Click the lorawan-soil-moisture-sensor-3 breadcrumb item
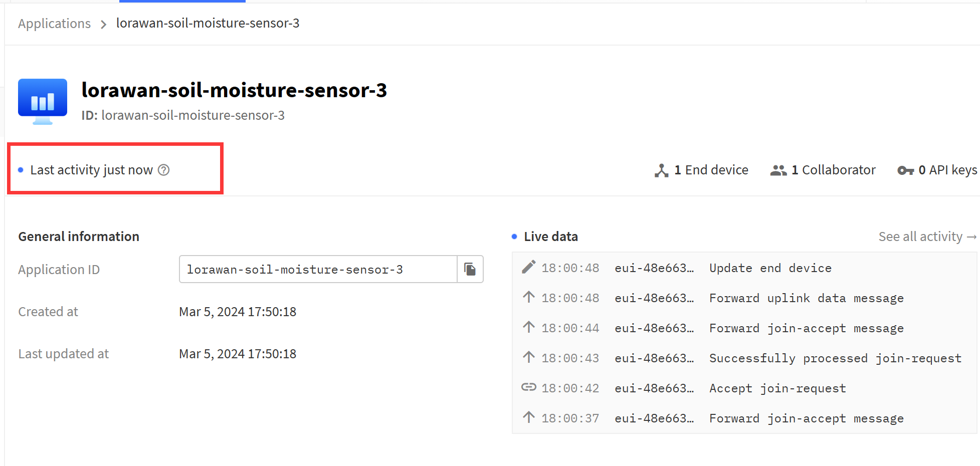This screenshot has width=980, height=466. (x=208, y=23)
